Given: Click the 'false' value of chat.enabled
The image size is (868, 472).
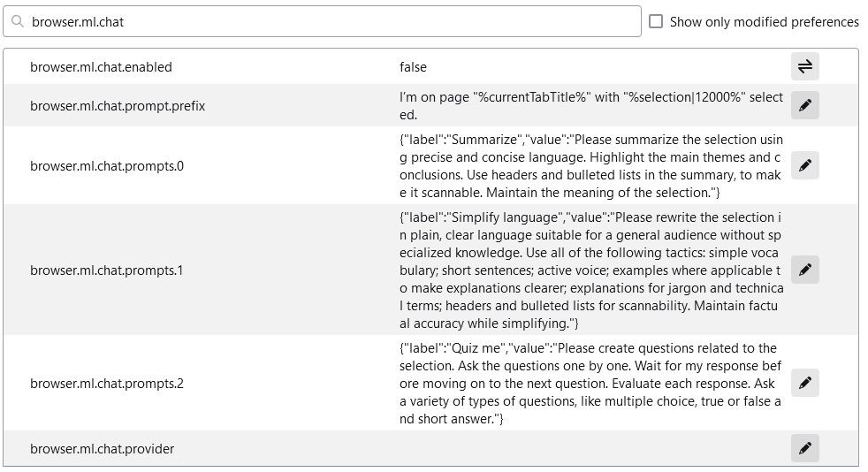Looking at the screenshot, I should pyautogui.click(x=413, y=67).
